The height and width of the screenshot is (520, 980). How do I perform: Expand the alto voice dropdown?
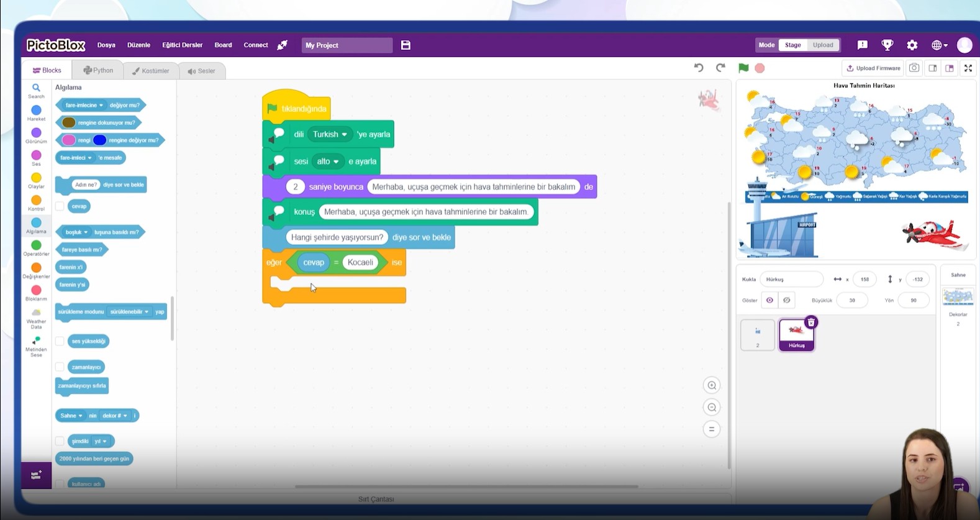point(328,162)
